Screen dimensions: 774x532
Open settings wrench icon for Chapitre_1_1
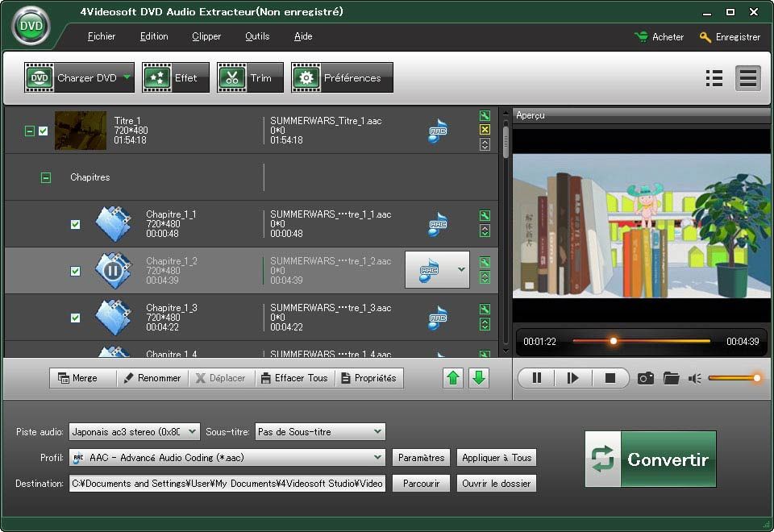tap(485, 215)
